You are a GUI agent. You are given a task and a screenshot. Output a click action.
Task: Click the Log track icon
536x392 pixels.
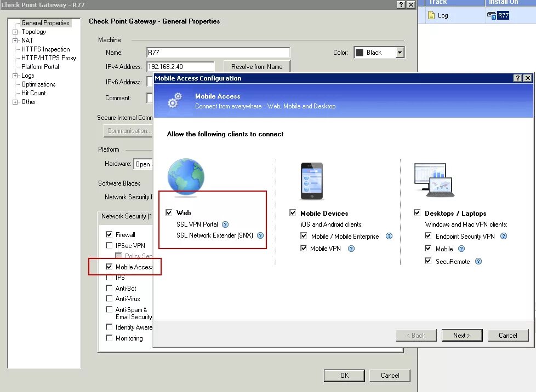pyautogui.click(x=431, y=15)
